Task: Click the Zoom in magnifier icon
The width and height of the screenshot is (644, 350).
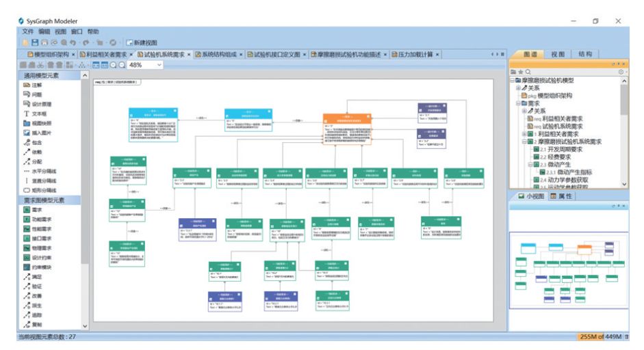Action: click(x=114, y=65)
